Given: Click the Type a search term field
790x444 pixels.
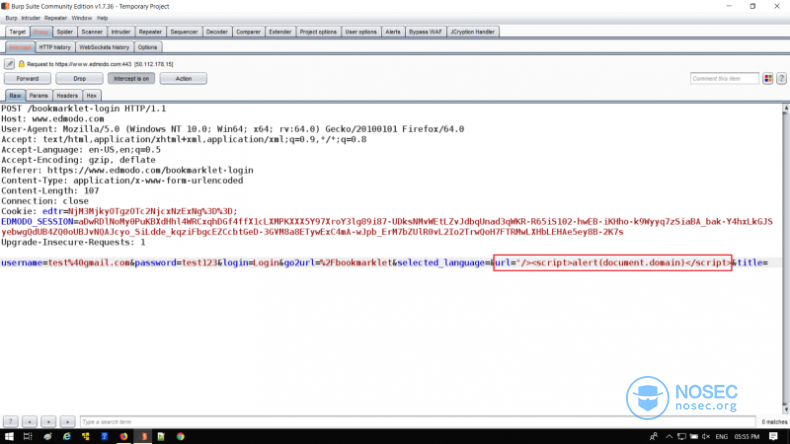Looking at the screenshot, I should pos(418,422).
